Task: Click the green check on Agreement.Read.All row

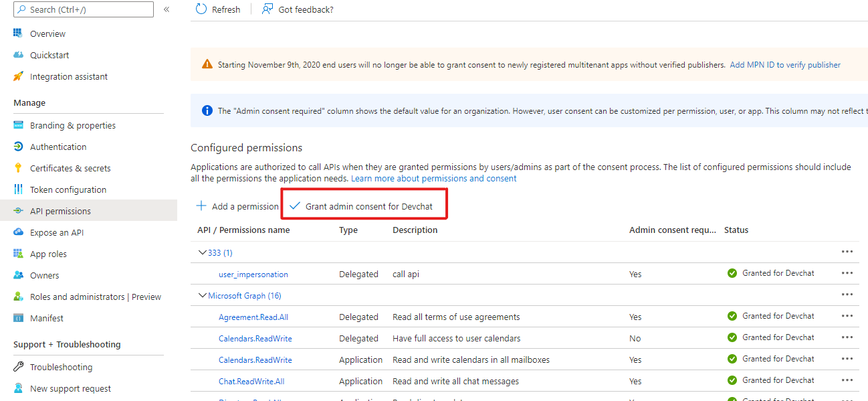Action: point(732,316)
